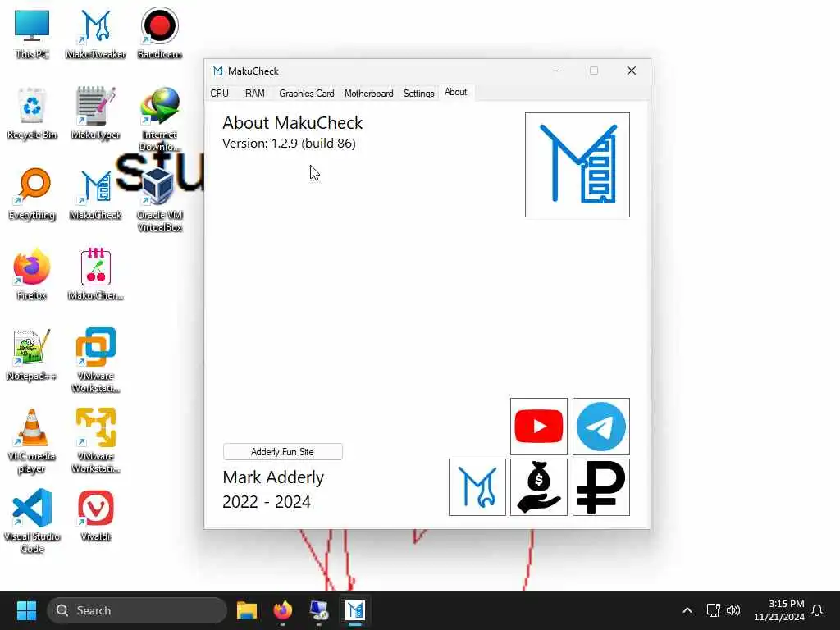Screen dimensions: 840x630
Task: Select the Vivaldi desktop shortcut
Action: click(x=96, y=515)
